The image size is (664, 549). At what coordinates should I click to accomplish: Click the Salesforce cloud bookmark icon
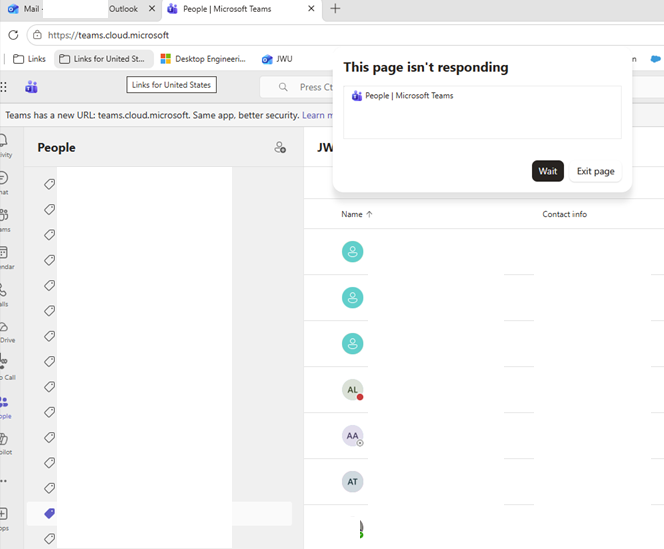(656, 59)
